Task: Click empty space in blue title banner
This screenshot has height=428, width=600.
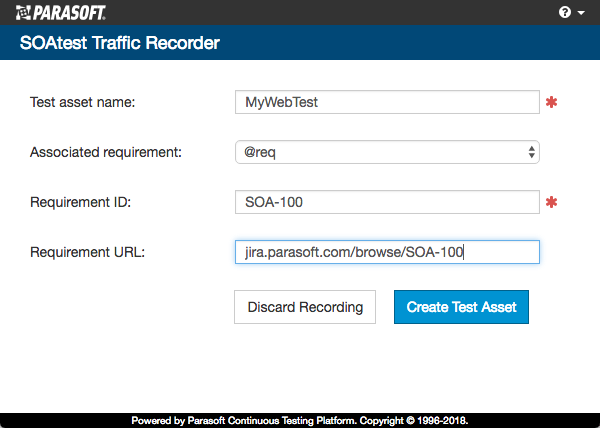Action: pos(409,42)
